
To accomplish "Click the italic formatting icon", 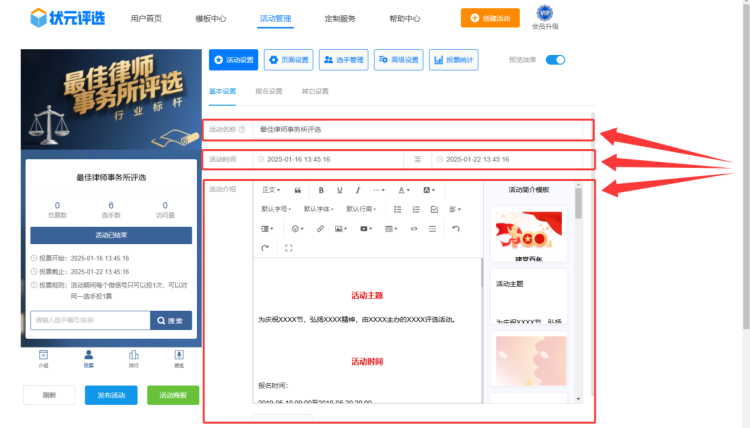I will 357,190.
